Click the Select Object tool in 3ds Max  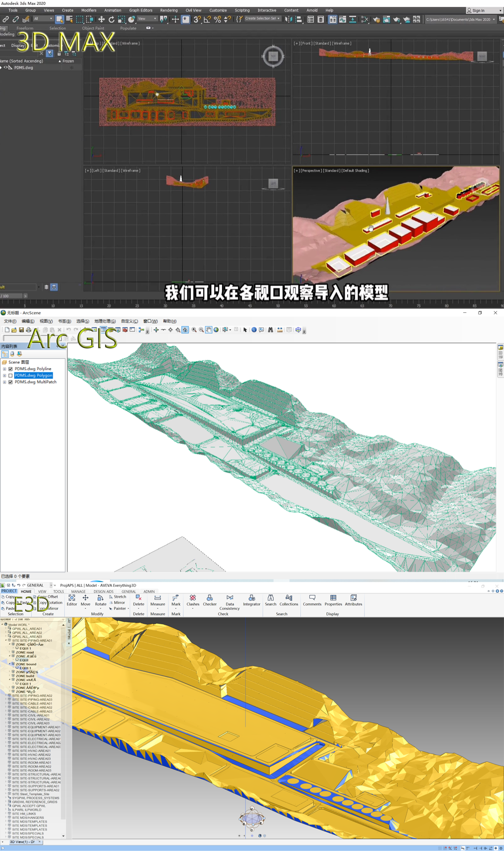[x=59, y=19]
